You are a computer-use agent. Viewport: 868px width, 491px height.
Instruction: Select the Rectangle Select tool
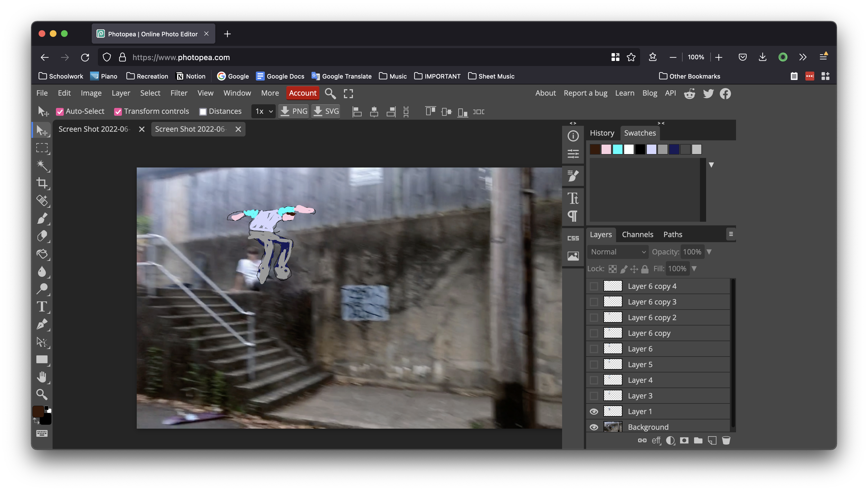pos(42,148)
